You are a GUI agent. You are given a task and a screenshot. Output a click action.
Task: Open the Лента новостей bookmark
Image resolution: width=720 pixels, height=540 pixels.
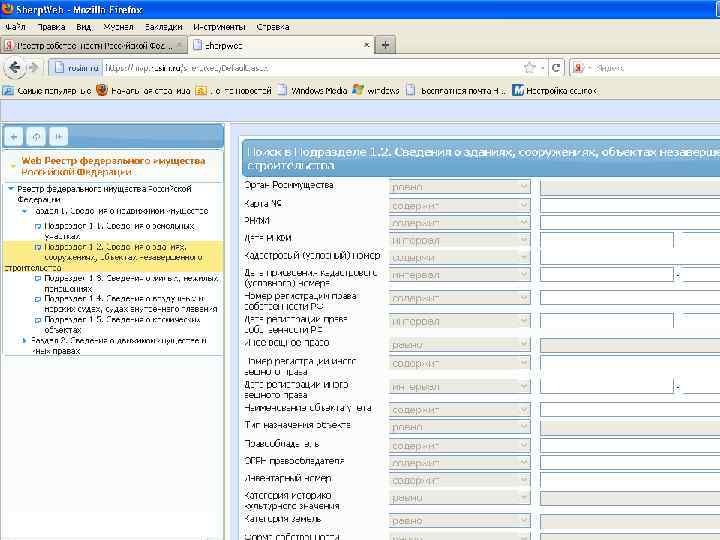coord(234,91)
